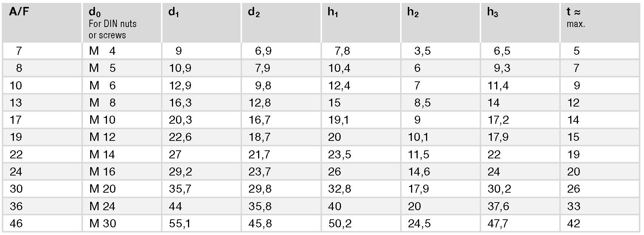
Task: Click the h3 value 47,7
Action: [x=498, y=223]
